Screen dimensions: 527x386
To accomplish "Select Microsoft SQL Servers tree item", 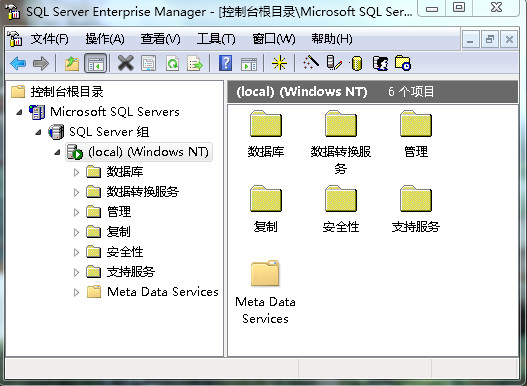I will (x=115, y=112).
